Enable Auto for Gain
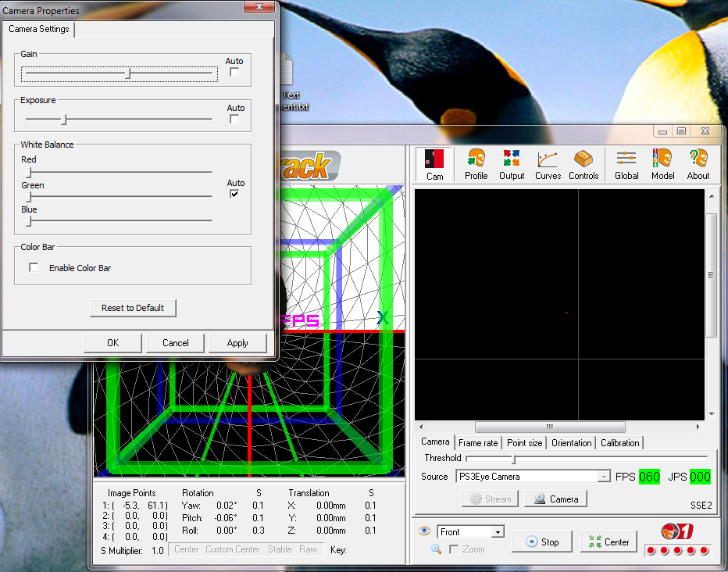 click(x=234, y=72)
